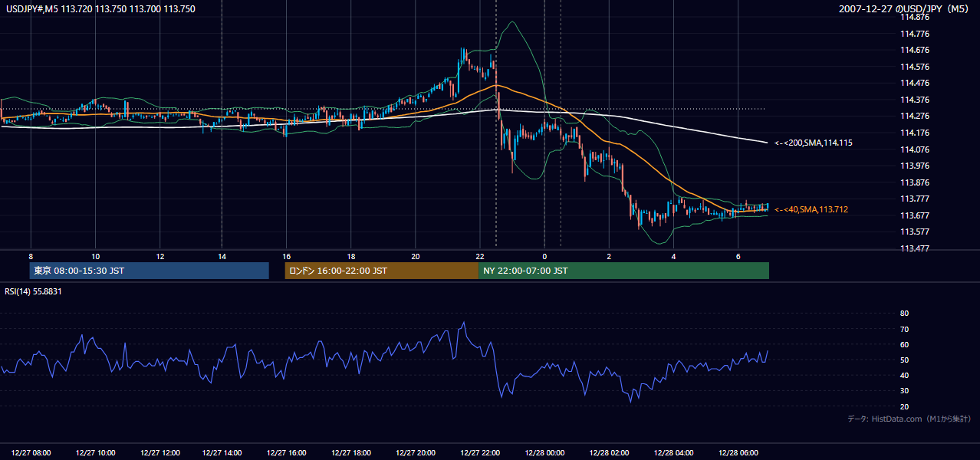Click price axis value 114.676

(x=916, y=50)
